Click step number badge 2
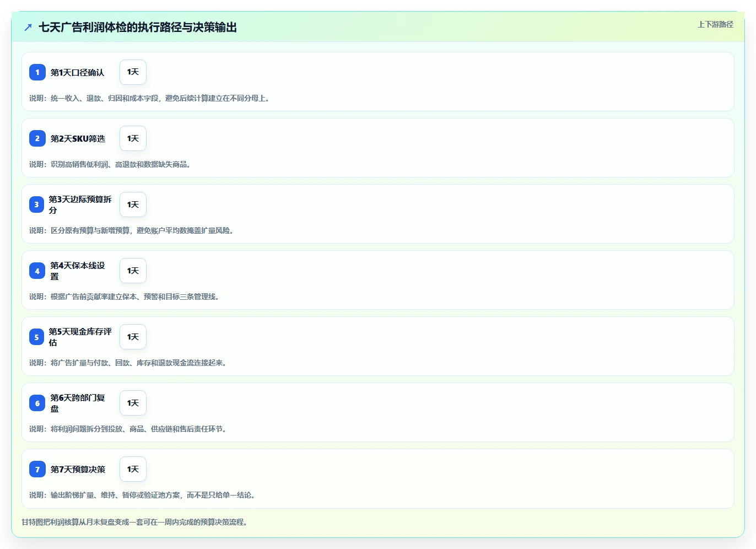 coord(37,138)
